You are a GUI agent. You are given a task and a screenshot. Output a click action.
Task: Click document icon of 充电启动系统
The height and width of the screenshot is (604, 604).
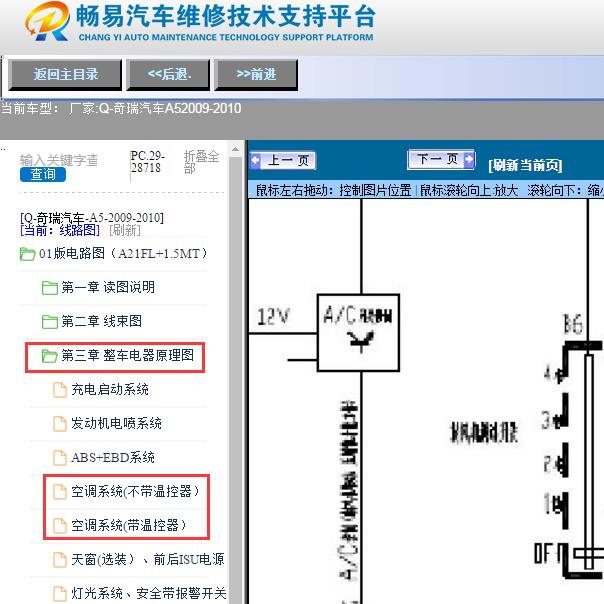[x=59, y=389]
